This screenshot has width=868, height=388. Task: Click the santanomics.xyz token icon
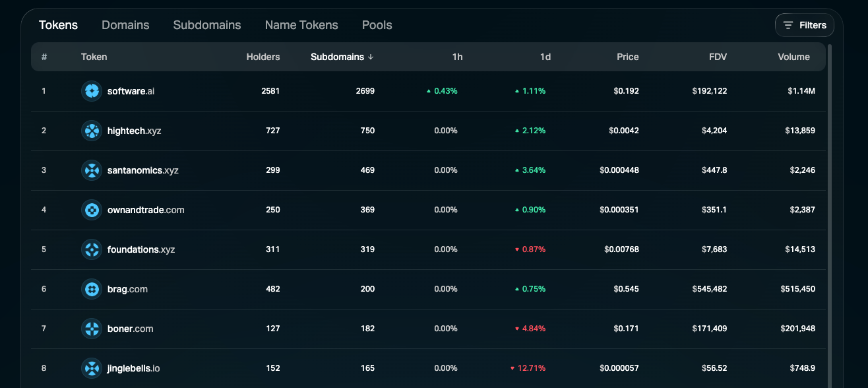(x=91, y=170)
